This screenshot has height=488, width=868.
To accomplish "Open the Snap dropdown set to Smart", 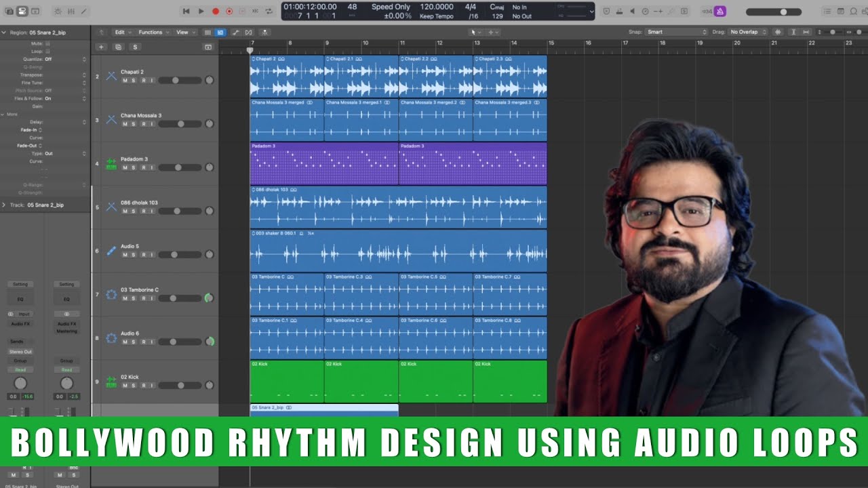I will pos(676,32).
